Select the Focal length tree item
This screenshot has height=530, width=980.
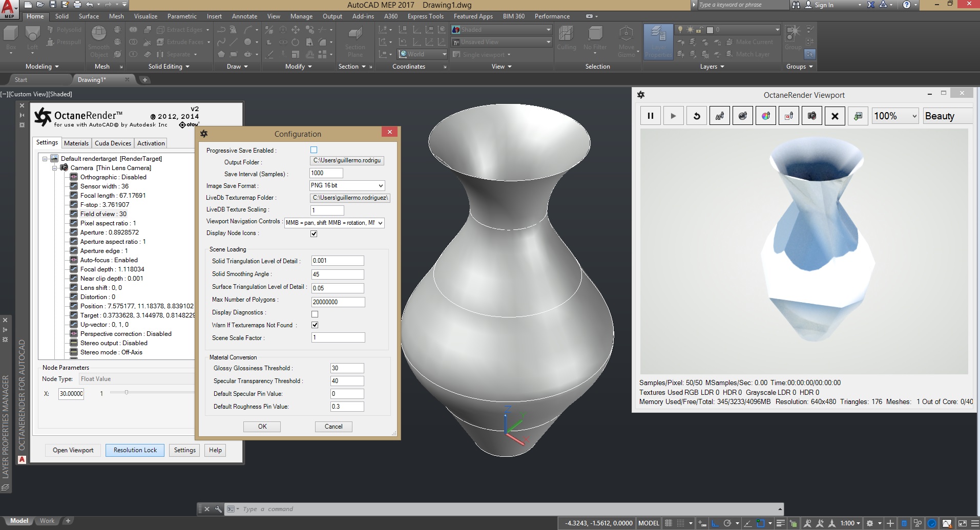(113, 196)
